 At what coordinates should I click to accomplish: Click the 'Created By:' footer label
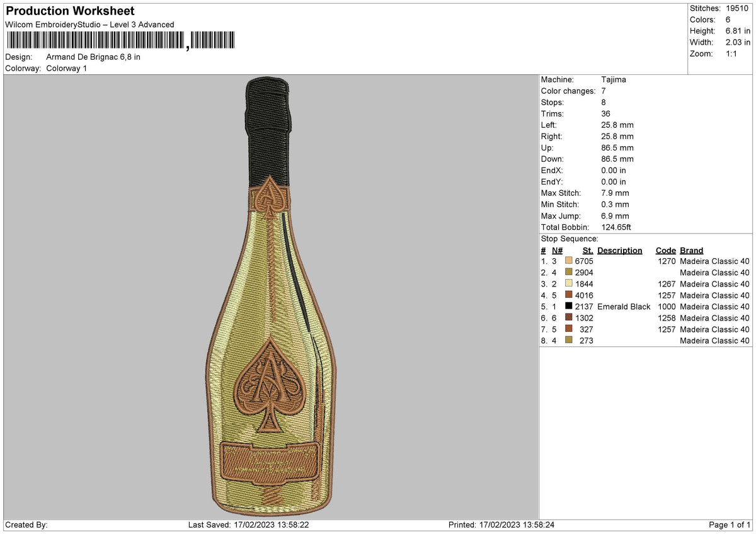coord(26,525)
